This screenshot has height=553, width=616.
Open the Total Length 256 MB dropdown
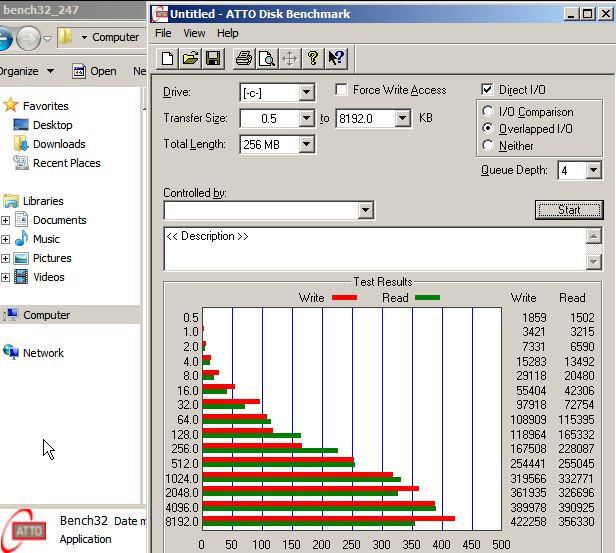[306, 144]
